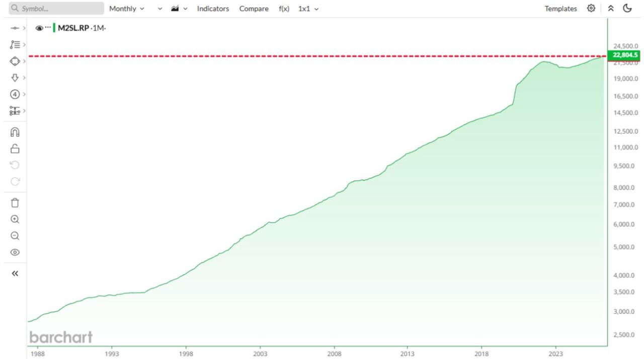The image size is (644, 359).
Task: Click the M2SL.RP symbol label
Action: [x=73, y=28]
